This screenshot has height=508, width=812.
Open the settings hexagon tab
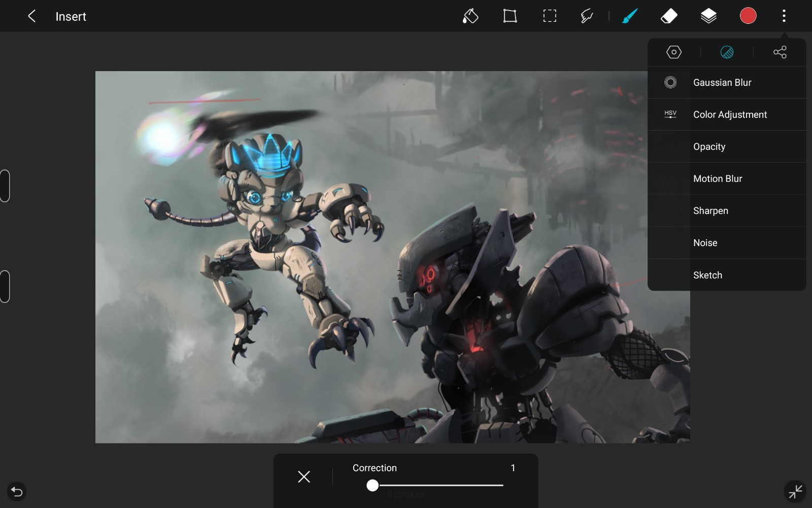pyautogui.click(x=673, y=52)
